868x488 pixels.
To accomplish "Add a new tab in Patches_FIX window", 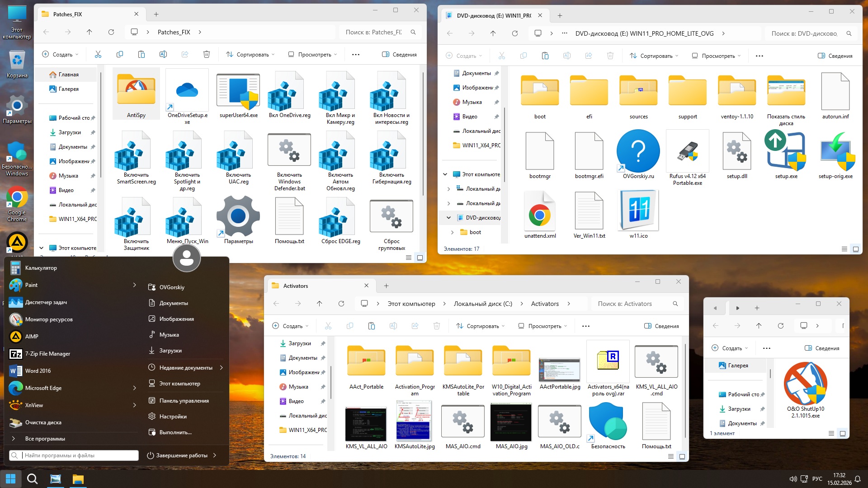I will pyautogui.click(x=156, y=14).
